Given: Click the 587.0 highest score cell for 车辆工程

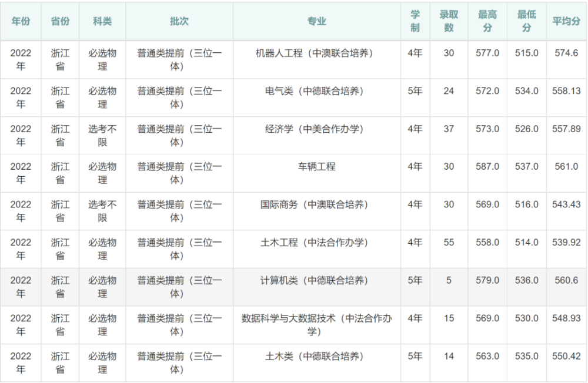Looking at the screenshot, I should [x=487, y=166].
